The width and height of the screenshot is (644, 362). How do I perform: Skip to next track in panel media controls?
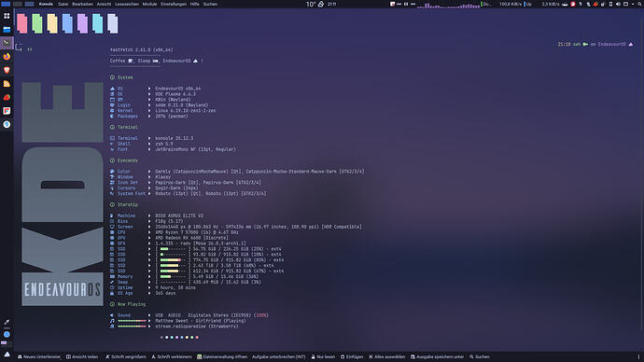(413, 4)
